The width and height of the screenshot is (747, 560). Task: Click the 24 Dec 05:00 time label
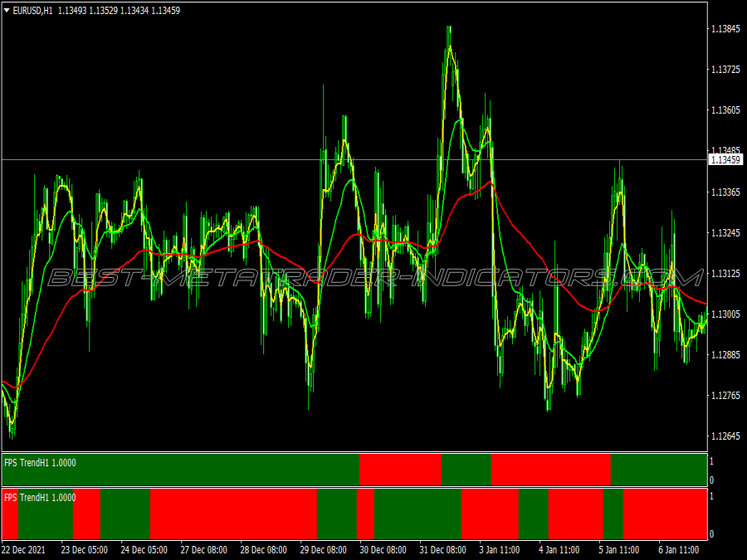coord(144,550)
